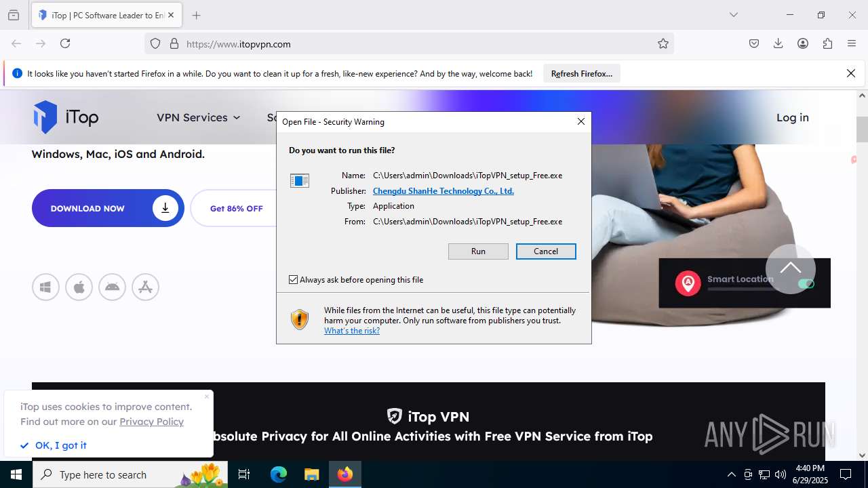Uncheck Always ask before opening this file

[293, 279]
